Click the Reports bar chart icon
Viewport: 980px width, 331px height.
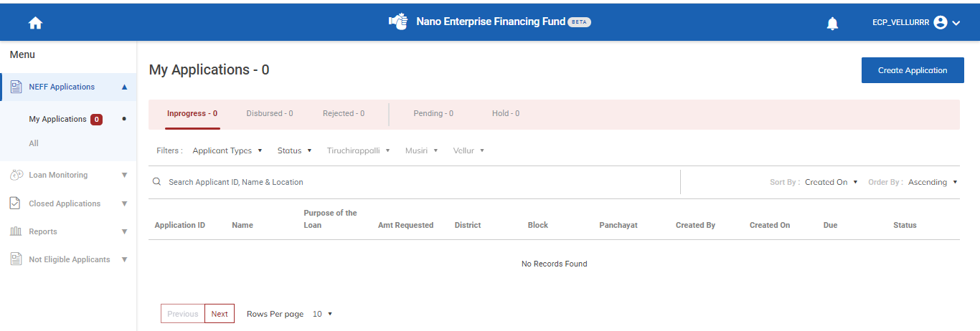(x=16, y=231)
